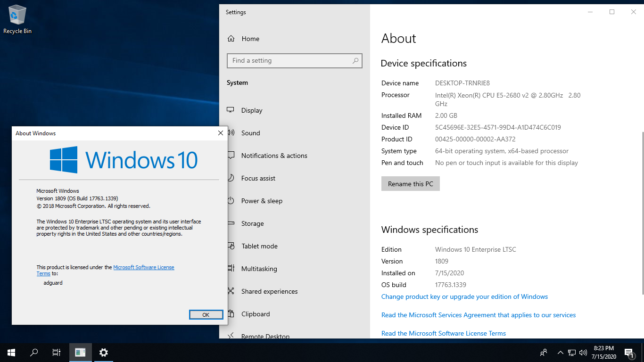
Task: Select the Clipboard icon in sidebar
Action: (x=231, y=314)
